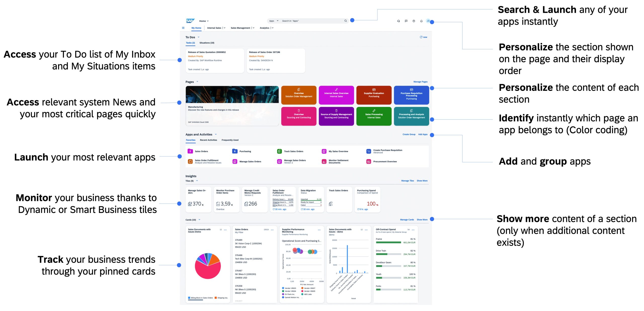Click the SAP logo
Image resolution: width=644 pixels, height=311 pixels.
coord(190,21)
